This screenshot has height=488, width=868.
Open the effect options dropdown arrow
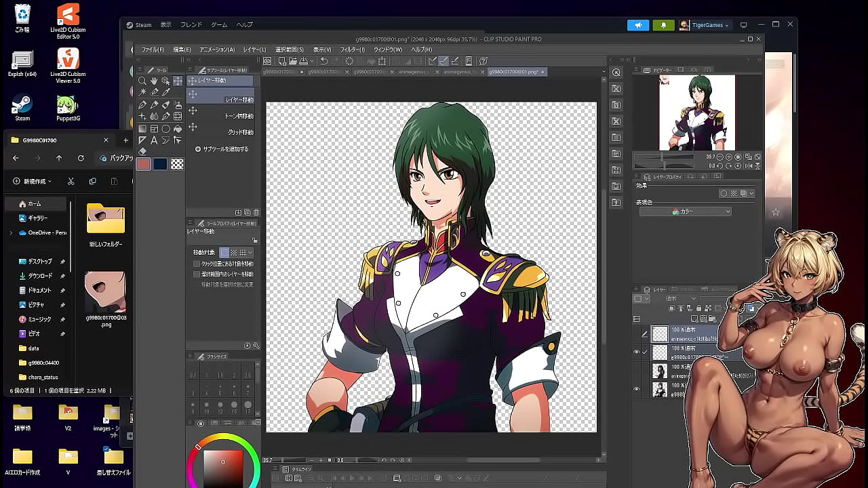click(751, 193)
